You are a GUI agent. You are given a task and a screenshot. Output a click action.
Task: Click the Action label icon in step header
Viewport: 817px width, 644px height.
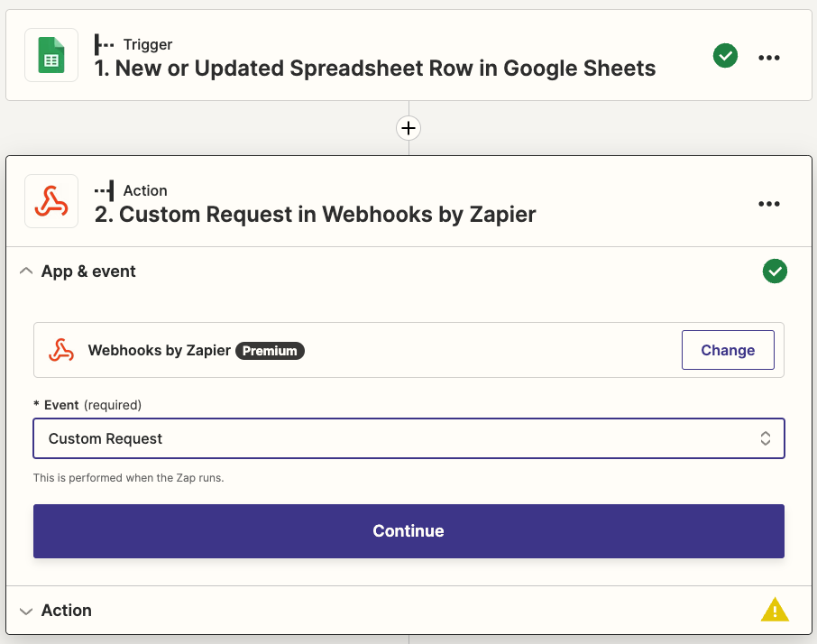105,190
